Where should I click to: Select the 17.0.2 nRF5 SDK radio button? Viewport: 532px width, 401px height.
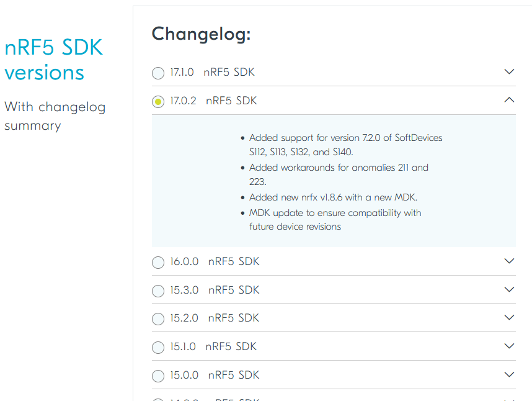(158, 102)
